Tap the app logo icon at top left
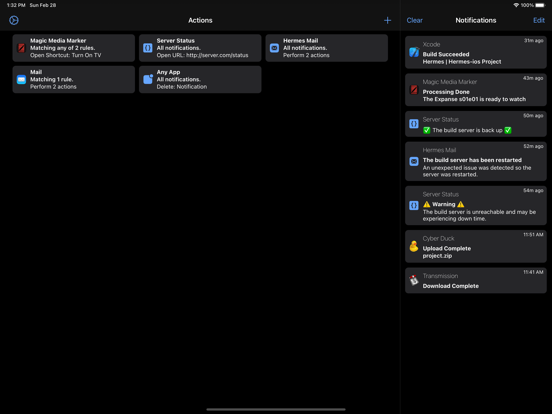 tap(14, 20)
